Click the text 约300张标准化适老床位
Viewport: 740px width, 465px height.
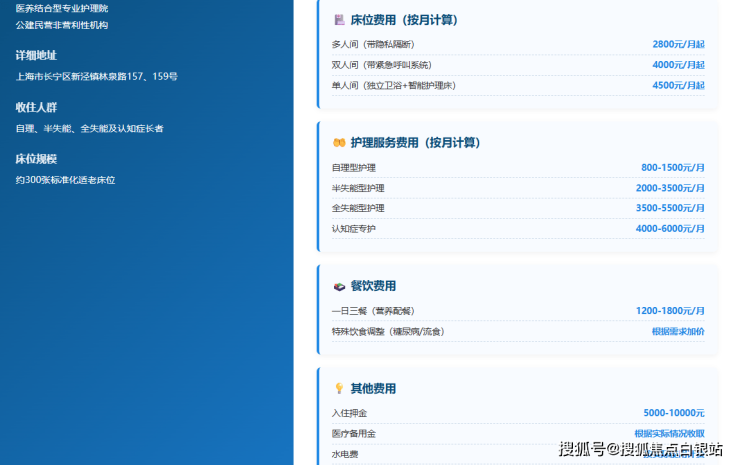pyautogui.click(x=65, y=180)
